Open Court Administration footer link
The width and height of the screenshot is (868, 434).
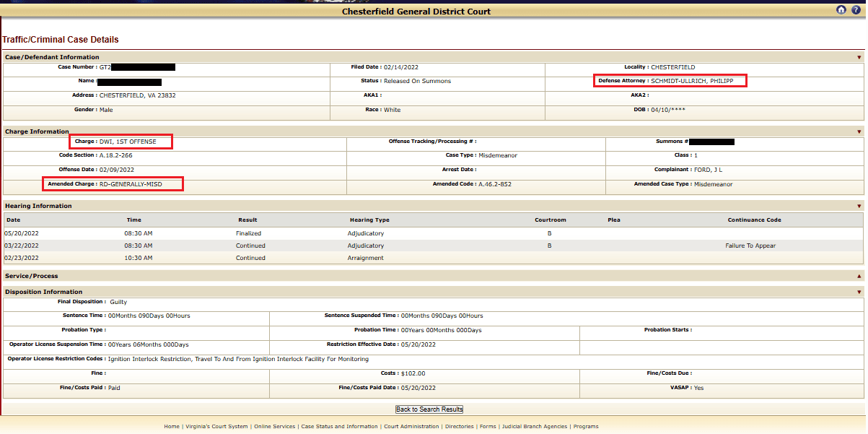point(411,427)
